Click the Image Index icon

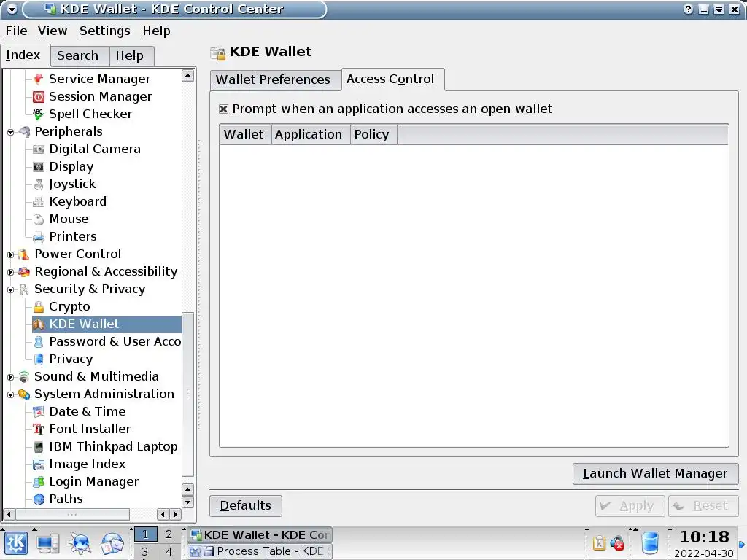click(x=39, y=464)
